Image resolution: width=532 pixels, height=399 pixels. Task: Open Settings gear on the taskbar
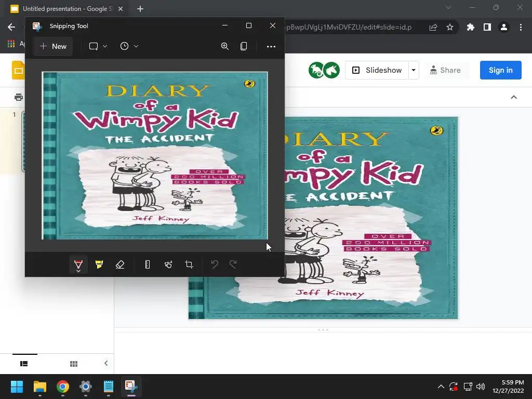[86, 387]
